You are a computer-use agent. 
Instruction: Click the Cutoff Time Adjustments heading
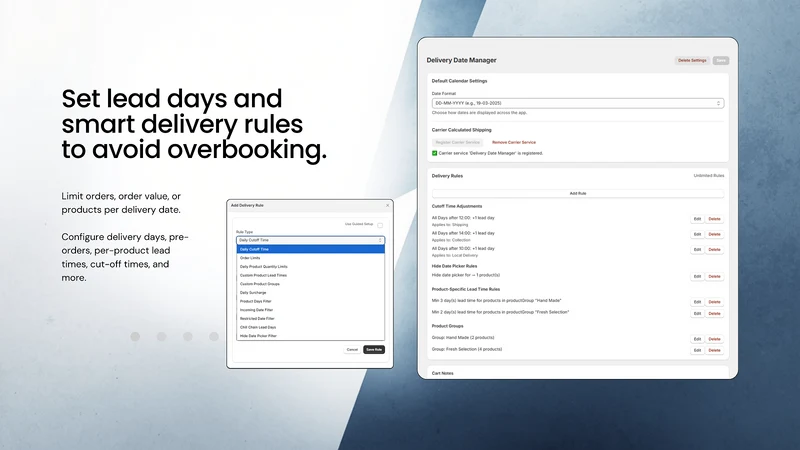(x=457, y=206)
